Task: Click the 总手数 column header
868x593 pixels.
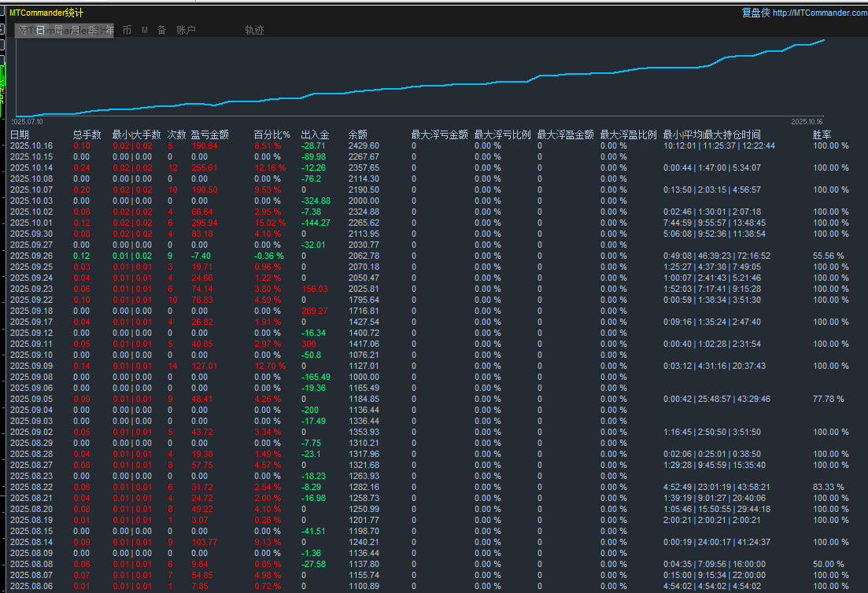Action: (87, 134)
